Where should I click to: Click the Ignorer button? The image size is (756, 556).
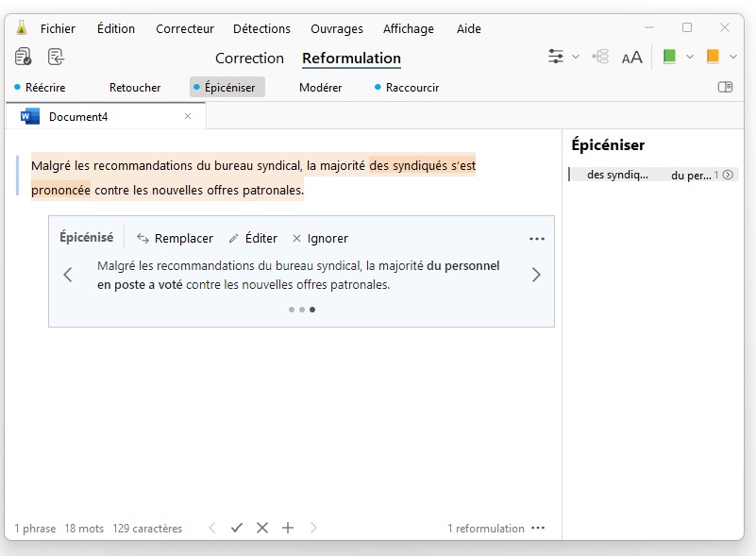(320, 238)
